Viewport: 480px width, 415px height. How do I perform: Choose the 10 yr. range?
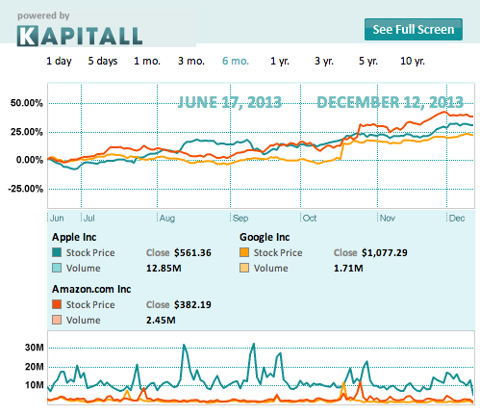[413, 61]
